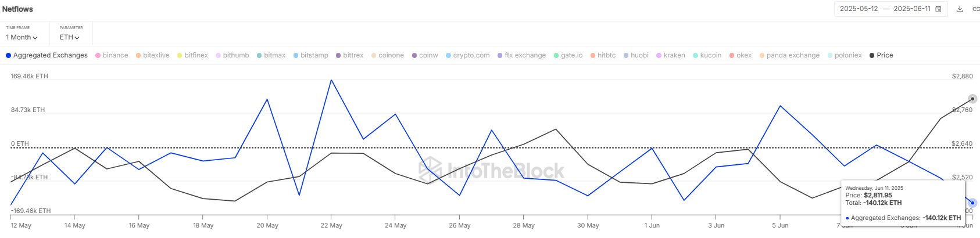This screenshot has height=238, width=980.
Task: Show the poloniex legend entry
Action: 845,55
